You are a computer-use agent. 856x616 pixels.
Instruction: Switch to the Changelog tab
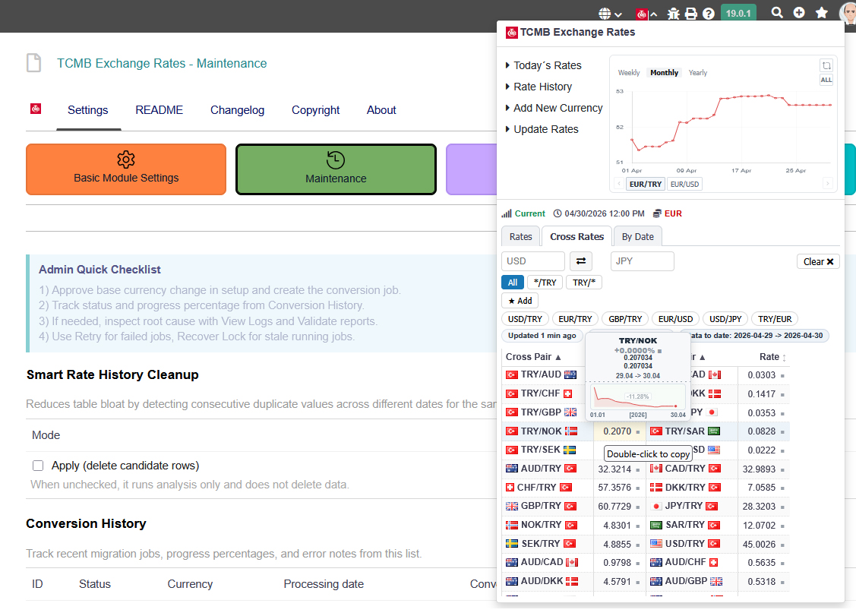click(237, 110)
